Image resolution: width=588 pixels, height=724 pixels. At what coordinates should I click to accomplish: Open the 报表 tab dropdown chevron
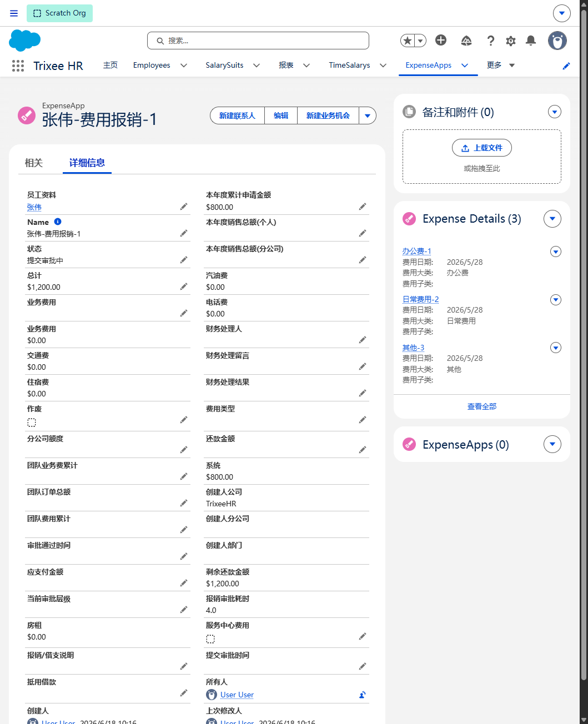tap(306, 66)
